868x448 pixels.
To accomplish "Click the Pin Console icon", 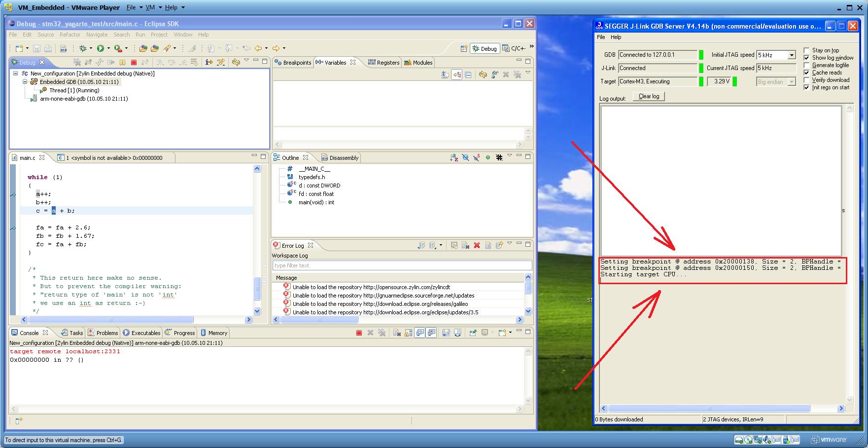I will pyautogui.click(x=473, y=333).
